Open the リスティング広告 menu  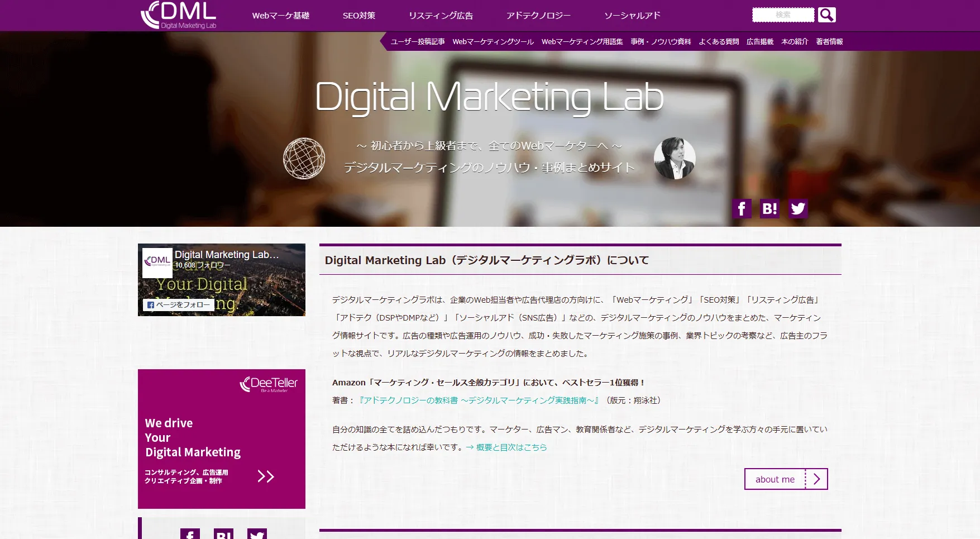(x=441, y=16)
